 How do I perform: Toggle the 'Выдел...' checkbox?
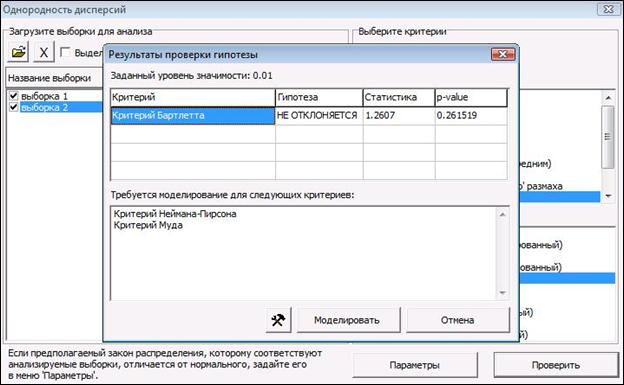(65, 52)
